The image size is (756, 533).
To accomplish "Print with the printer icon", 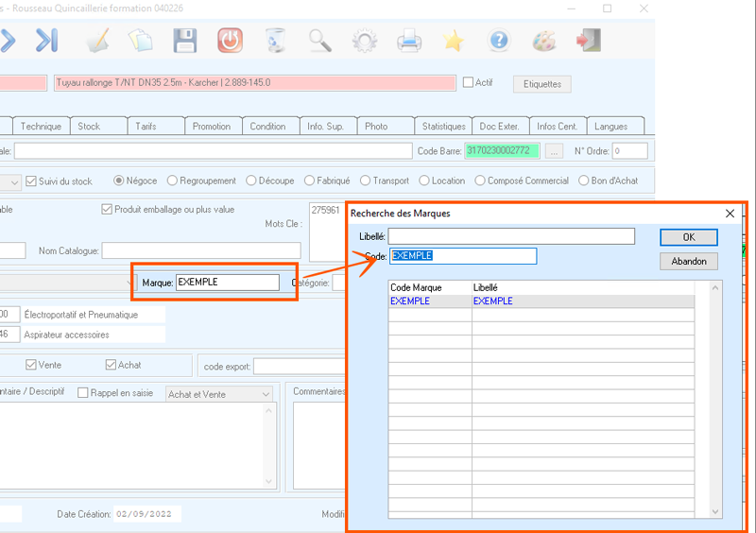I will point(409,41).
